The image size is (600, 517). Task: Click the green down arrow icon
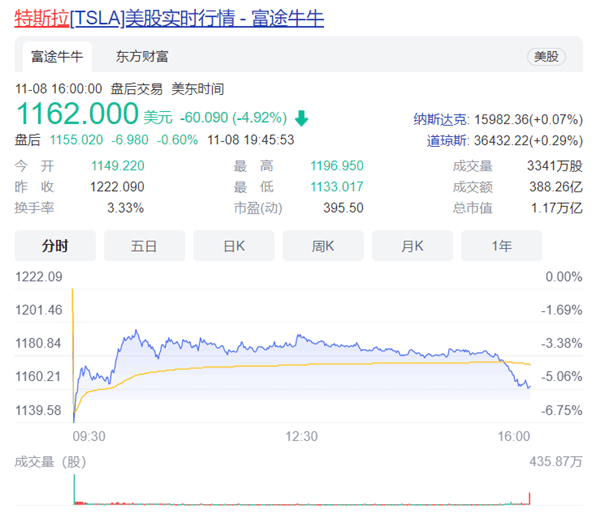(x=302, y=118)
